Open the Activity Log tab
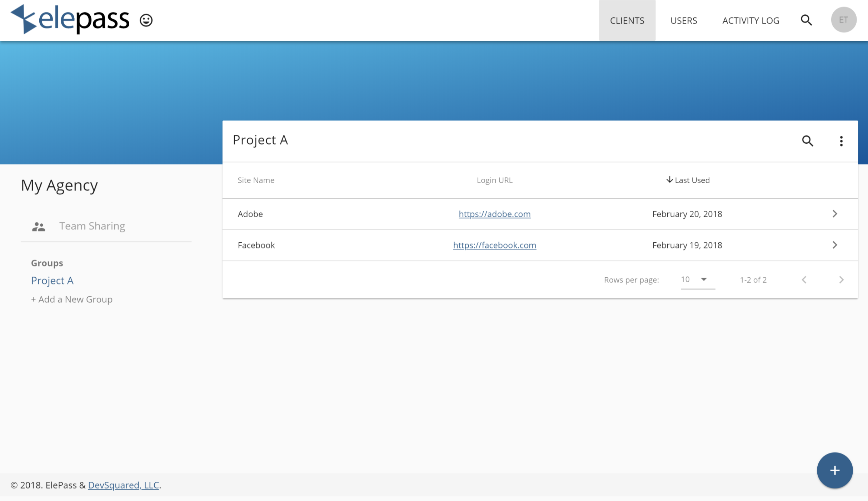This screenshot has width=868, height=501. (x=750, y=20)
